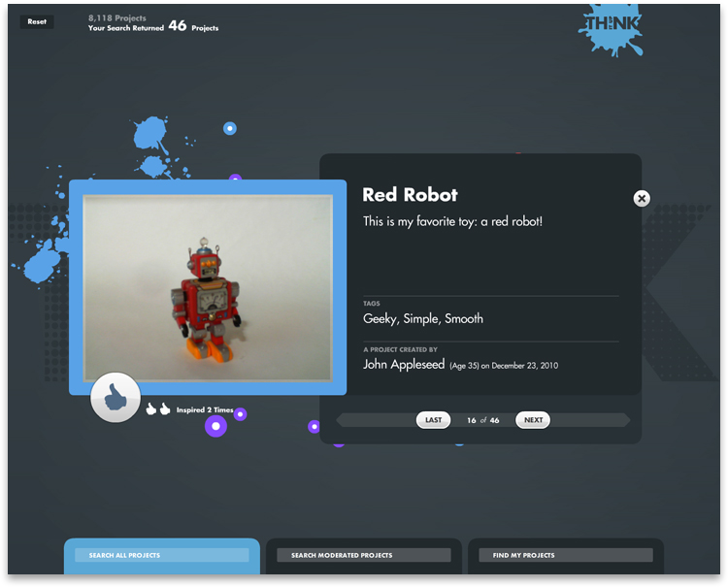Image resolution: width=728 pixels, height=587 pixels.
Task: Select purple dot at the detail panel's left edge
Action: (314, 427)
